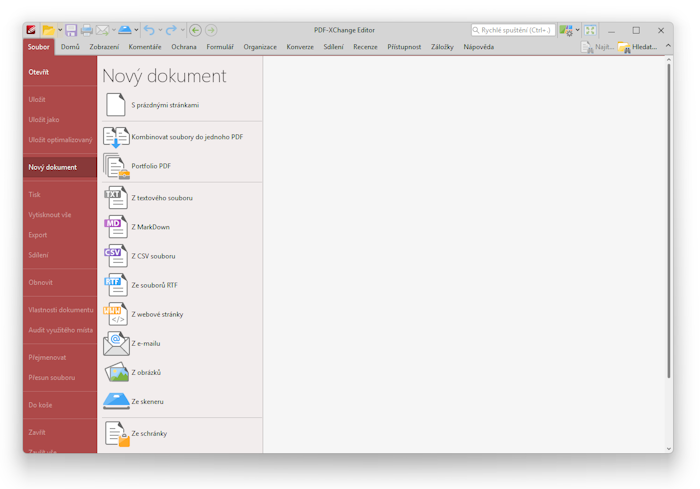
Task: Open the Komentáře tab
Action: (145, 47)
